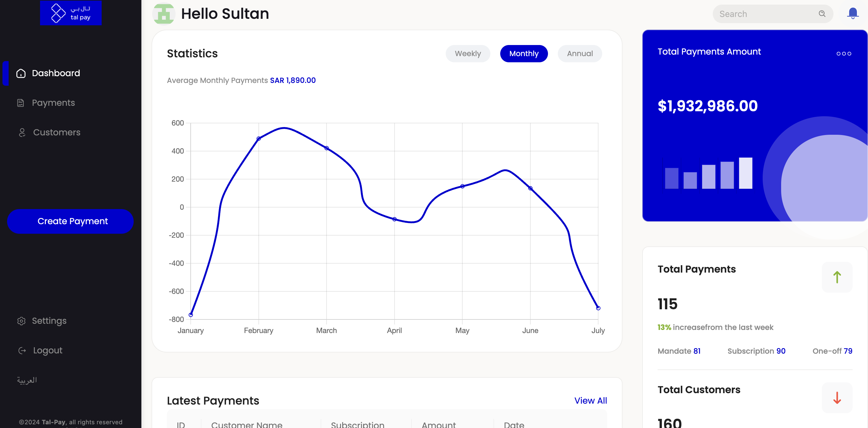Click the February data point on chart

[258, 139]
